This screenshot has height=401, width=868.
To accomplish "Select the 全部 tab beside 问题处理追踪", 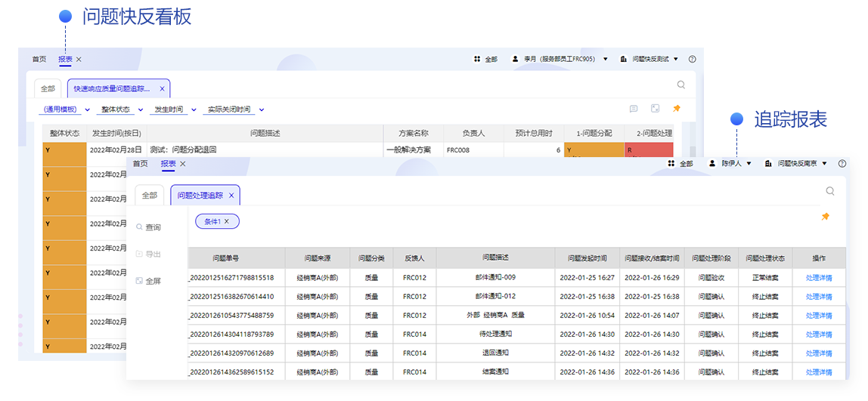I will click(149, 196).
